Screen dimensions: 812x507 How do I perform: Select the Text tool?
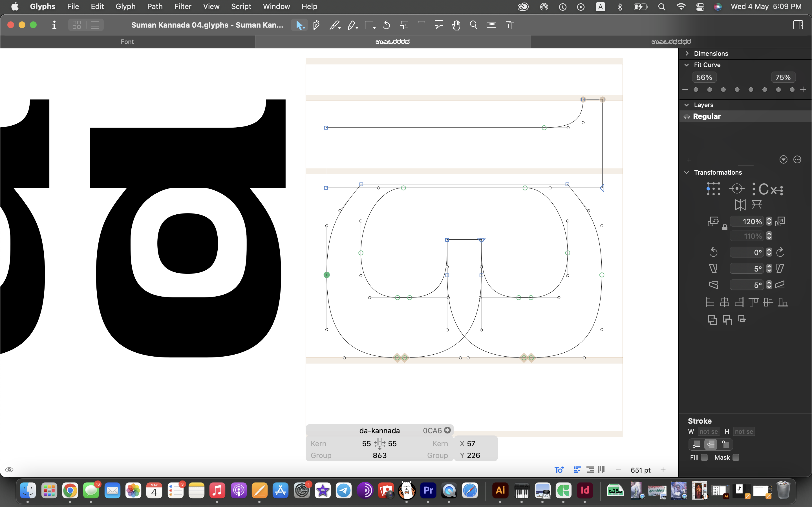tap(421, 25)
